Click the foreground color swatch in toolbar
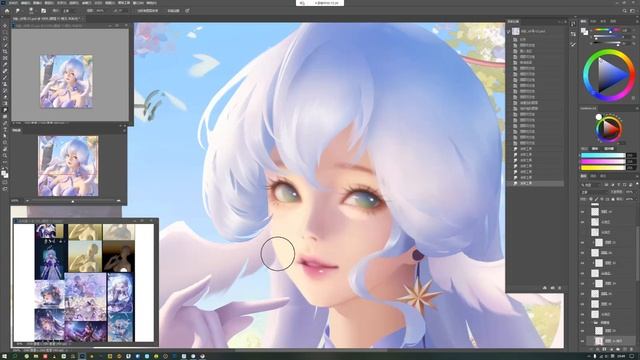 pos(4,172)
